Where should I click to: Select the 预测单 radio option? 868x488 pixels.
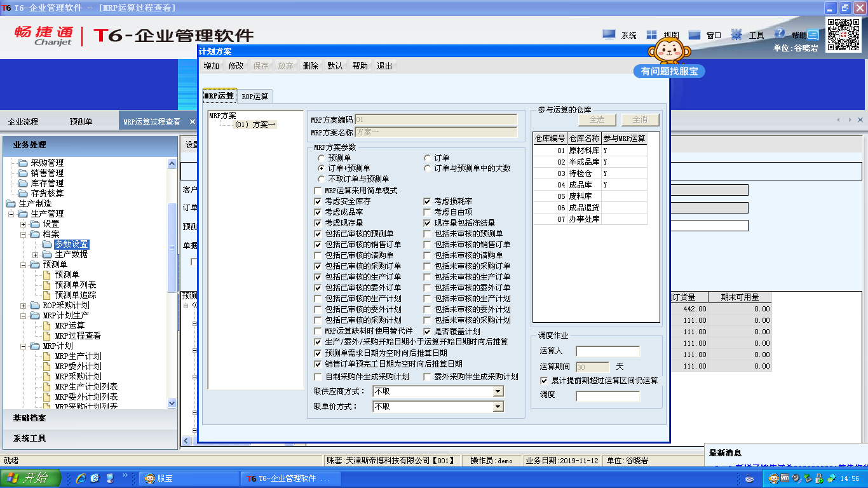click(322, 158)
